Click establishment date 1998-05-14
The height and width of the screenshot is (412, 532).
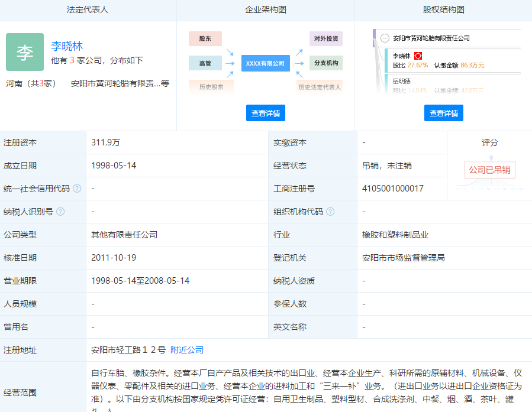point(114,166)
